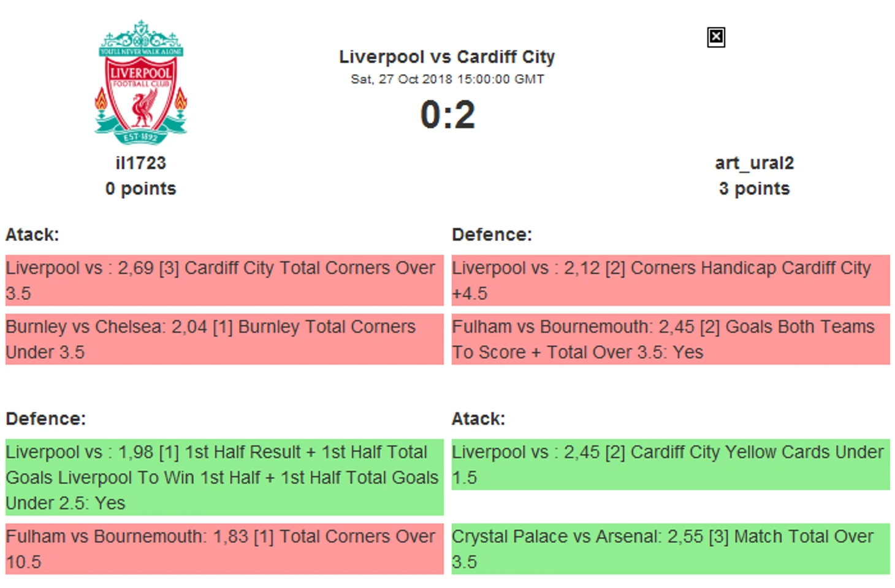Click the Liverpool vs Cardiff City title

pyautogui.click(x=447, y=57)
